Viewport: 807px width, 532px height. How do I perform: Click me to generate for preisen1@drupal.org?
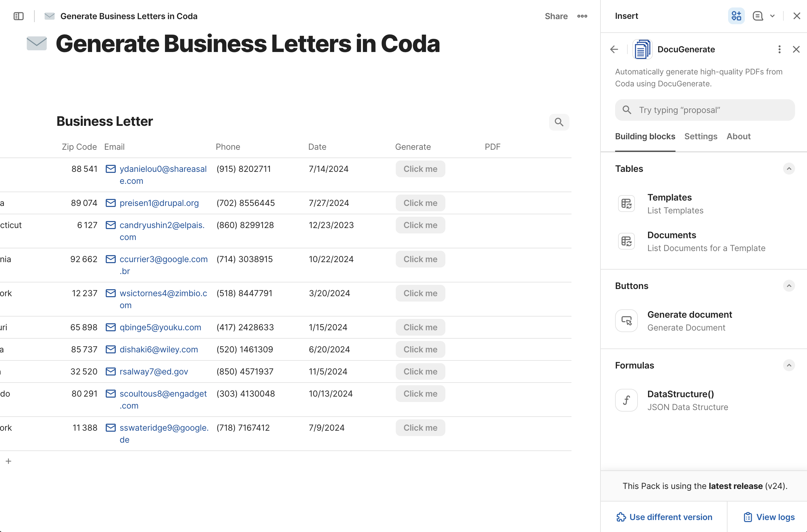pyautogui.click(x=420, y=203)
